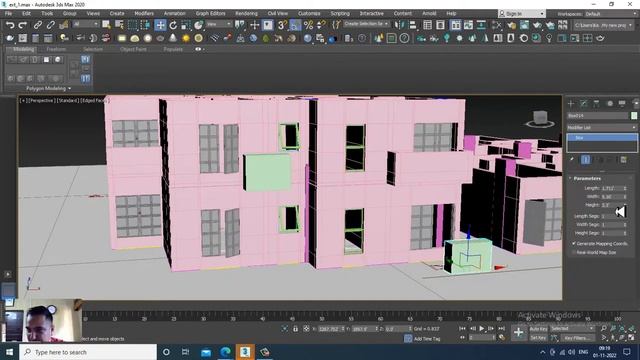Toggle the selection lock padlock icon
The image size is (640, 360).
(x=295, y=329)
